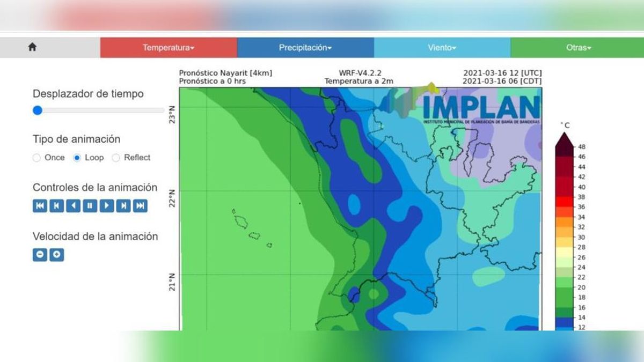Image resolution: width=644 pixels, height=362 pixels.
Task: Play the animation forward
Action: coord(106,206)
